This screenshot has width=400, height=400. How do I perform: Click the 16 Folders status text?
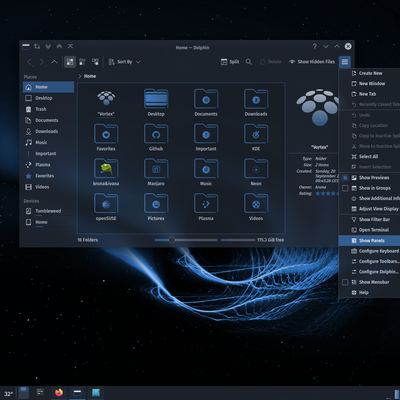coord(88,240)
